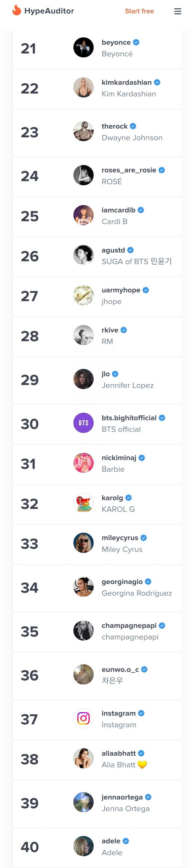Click the agustd profile avatar
The image size is (193, 868).
[x=83, y=255]
